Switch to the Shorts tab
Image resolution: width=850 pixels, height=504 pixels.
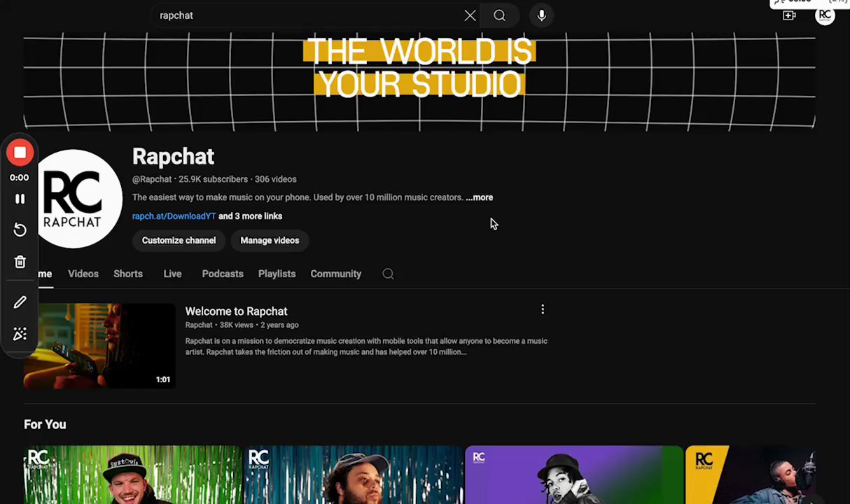click(x=128, y=274)
